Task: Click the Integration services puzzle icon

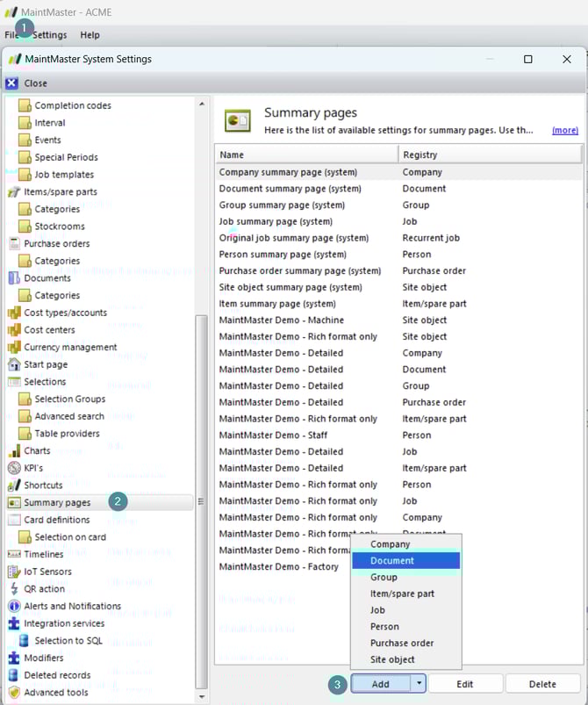Action: 14,623
